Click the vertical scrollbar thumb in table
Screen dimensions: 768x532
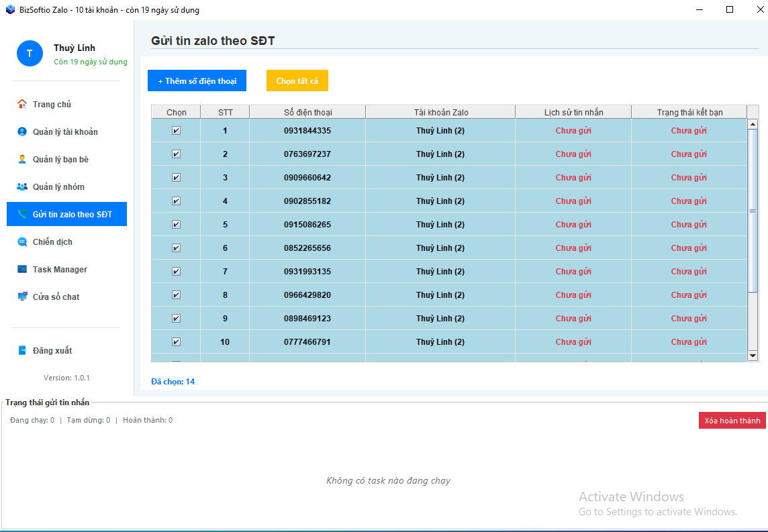(753, 211)
